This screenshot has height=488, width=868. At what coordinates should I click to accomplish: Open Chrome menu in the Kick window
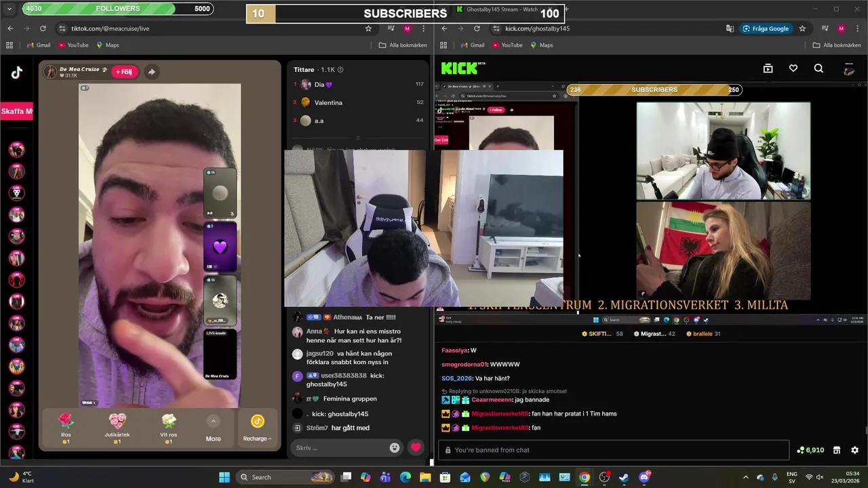click(858, 28)
